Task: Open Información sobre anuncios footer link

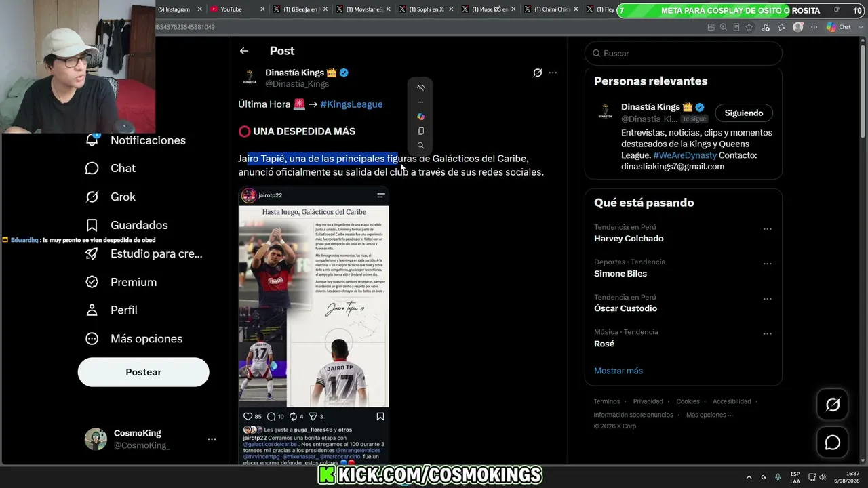Action: pyautogui.click(x=633, y=415)
